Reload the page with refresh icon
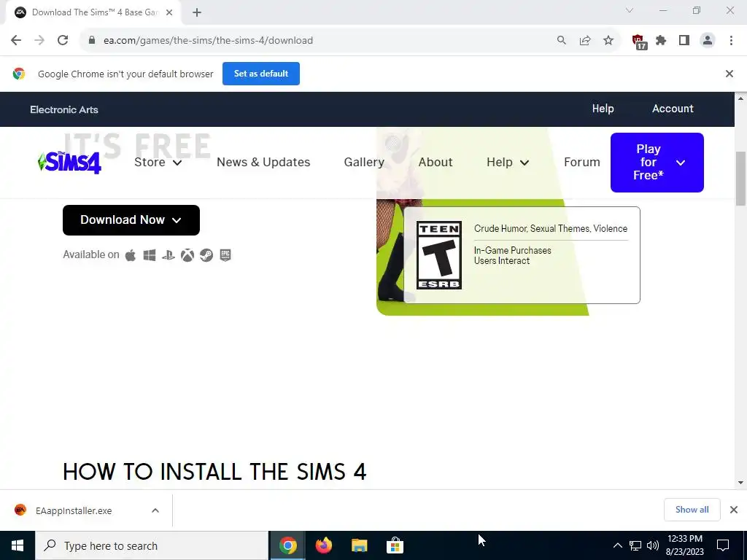 coord(63,41)
